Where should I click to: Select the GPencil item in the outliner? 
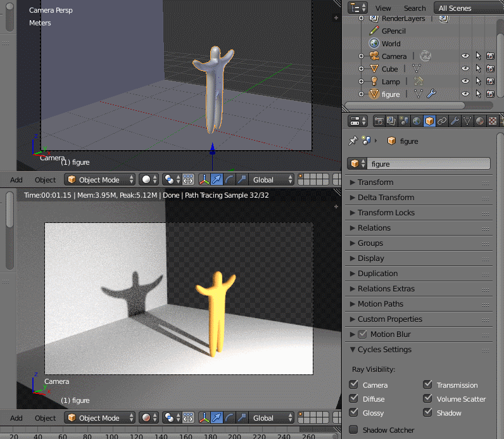393,31
